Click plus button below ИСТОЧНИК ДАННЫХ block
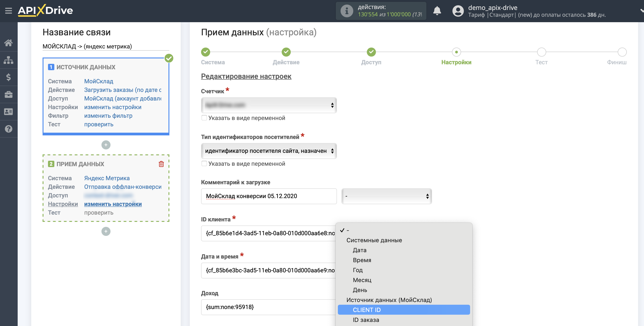644x326 pixels. [x=106, y=145]
